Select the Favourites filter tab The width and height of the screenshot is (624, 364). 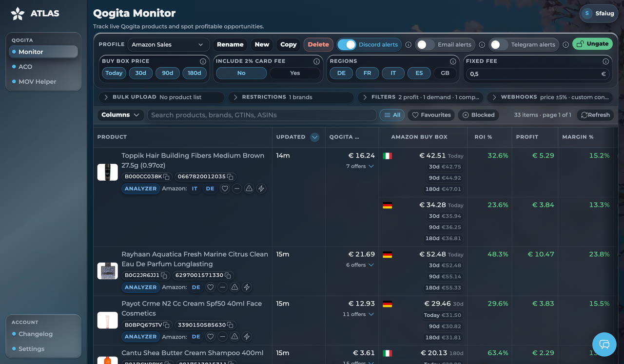(x=431, y=115)
